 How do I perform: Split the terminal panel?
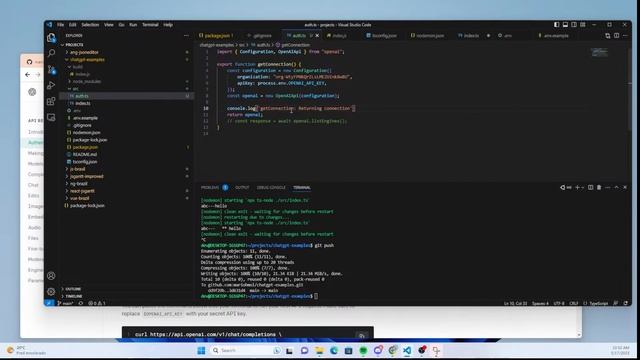pyautogui.click(x=591, y=187)
